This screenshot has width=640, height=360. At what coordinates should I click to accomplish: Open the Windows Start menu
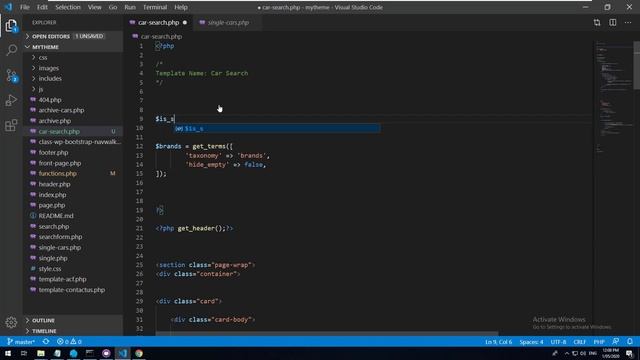click(x=8, y=353)
